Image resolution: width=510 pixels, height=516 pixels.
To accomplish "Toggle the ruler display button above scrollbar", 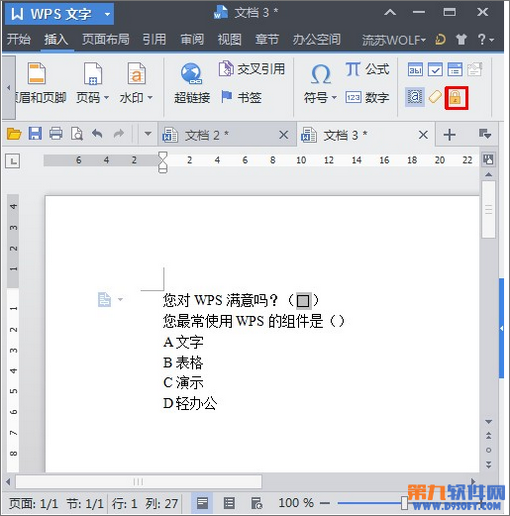I will click(x=488, y=159).
